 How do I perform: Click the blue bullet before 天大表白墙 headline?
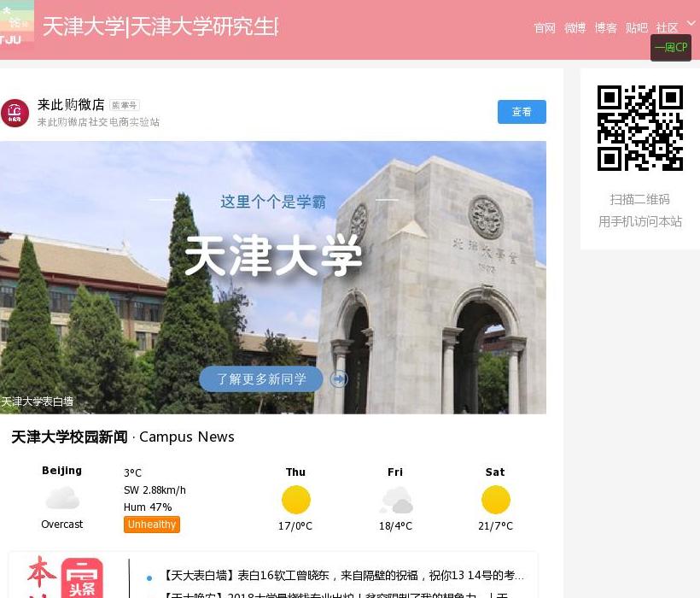click(x=149, y=578)
